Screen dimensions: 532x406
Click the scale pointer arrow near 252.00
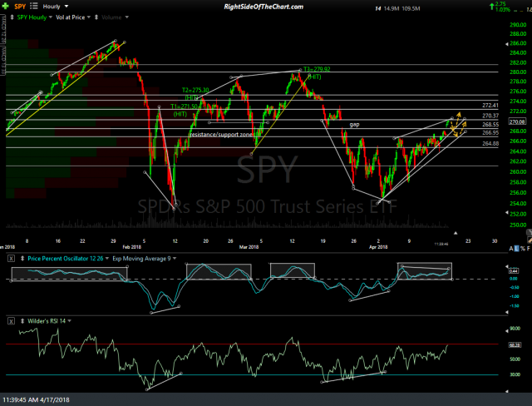[507, 213]
